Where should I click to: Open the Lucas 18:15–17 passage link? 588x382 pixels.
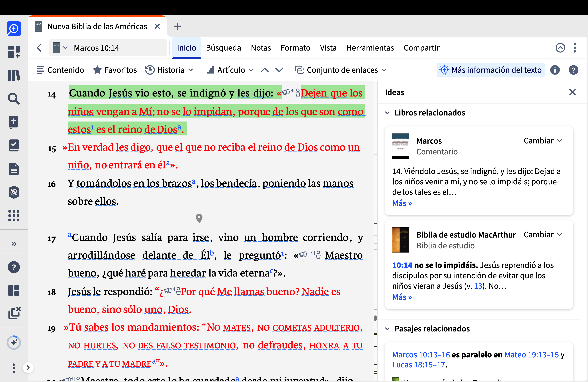click(x=419, y=365)
